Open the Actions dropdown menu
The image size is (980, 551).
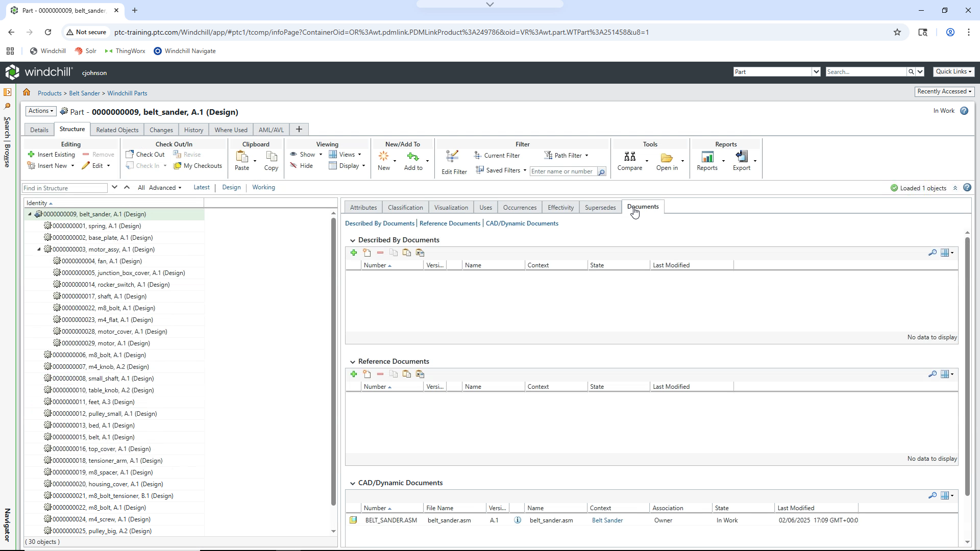pos(41,111)
